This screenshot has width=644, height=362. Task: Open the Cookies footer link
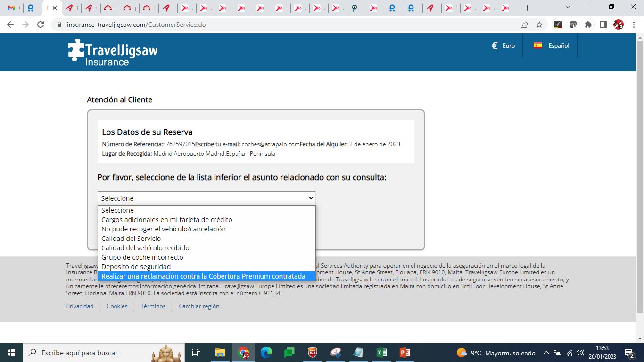tap(117, 306)
